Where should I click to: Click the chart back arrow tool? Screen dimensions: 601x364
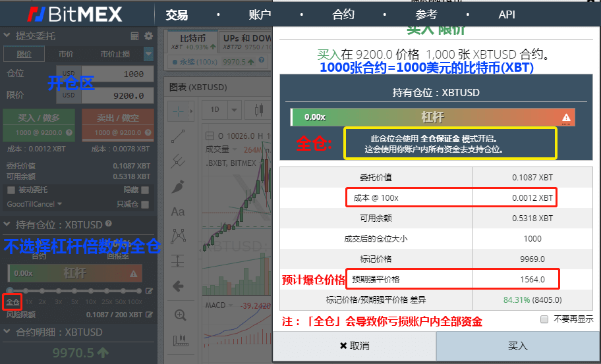click(178, 286)
